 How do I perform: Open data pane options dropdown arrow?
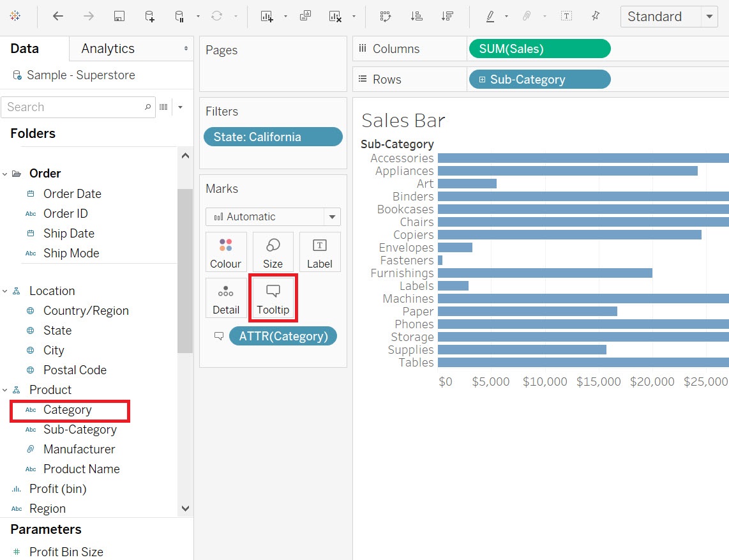pos(181,107)
